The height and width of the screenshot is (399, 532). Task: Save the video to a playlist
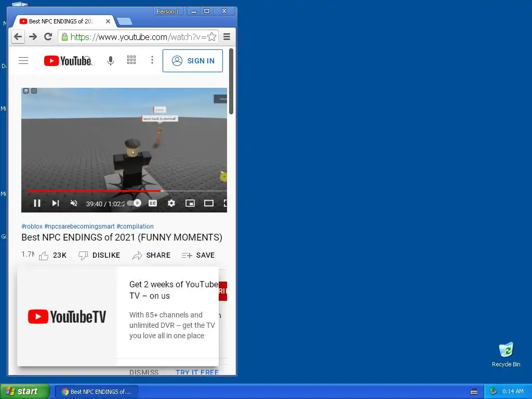point(198,255)
